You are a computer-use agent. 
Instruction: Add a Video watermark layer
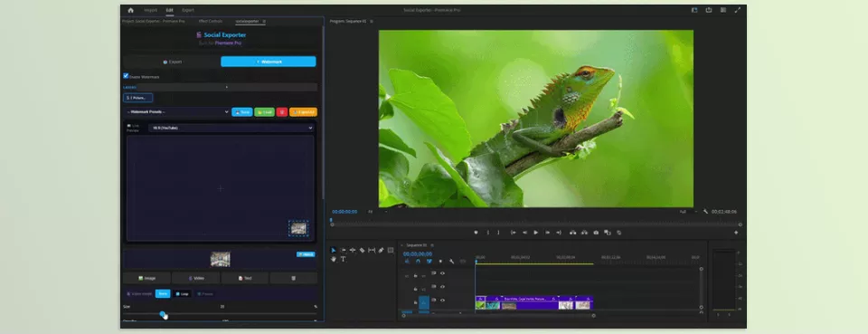point(196,278)
